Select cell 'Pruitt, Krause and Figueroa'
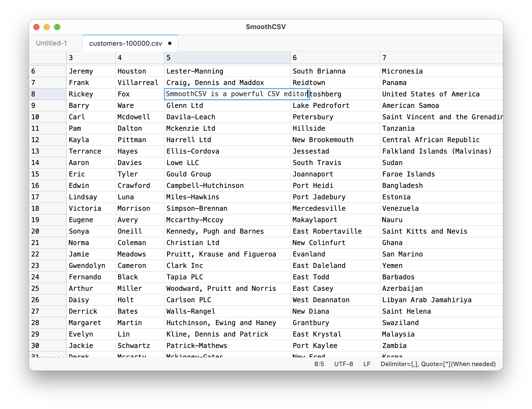 [x=227, y=254]
